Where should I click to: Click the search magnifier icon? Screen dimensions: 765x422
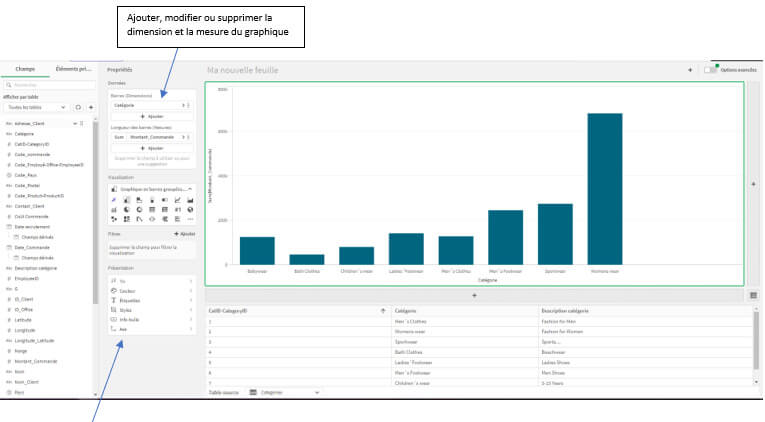(9, 85)
